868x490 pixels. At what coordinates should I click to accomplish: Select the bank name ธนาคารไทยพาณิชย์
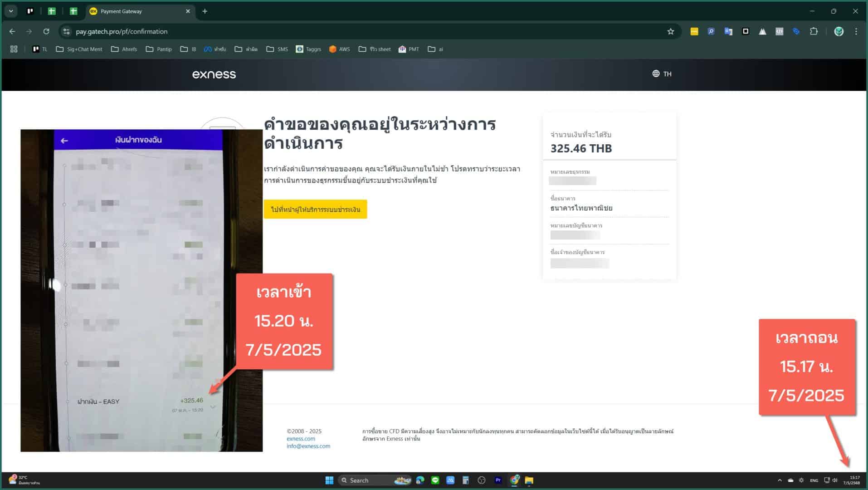[x=581, y=208]
